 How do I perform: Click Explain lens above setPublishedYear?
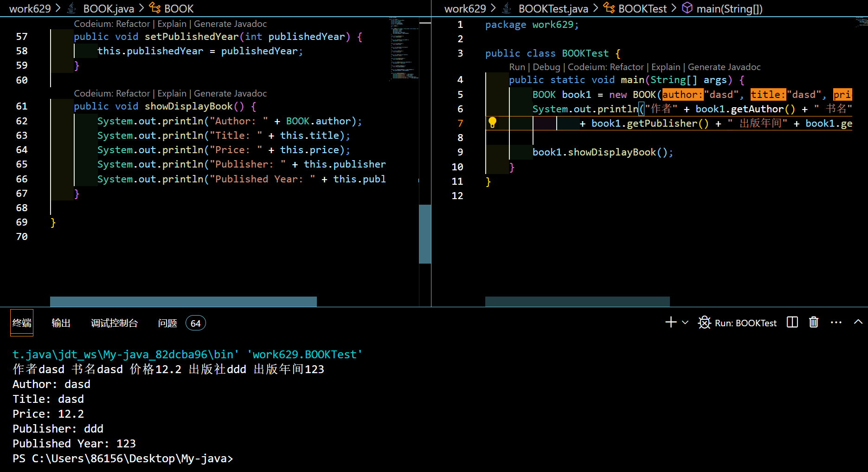[x=172, y=24]
